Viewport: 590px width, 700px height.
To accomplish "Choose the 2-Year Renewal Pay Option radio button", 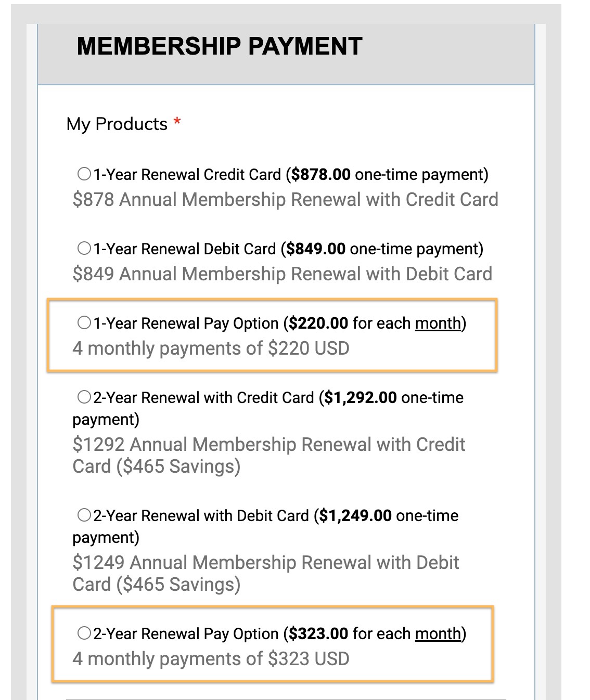I will pyautogui.click(x=84, y=633).
